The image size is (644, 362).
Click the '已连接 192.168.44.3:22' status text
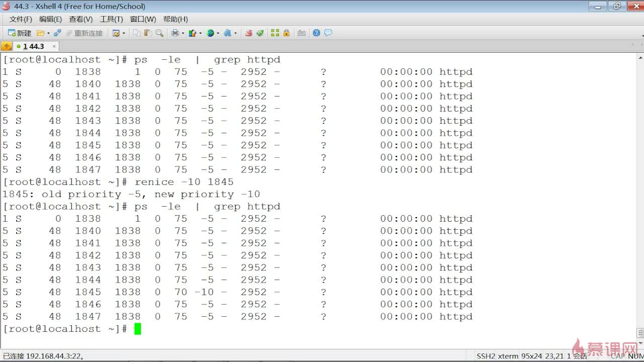[x=43, y=356]
